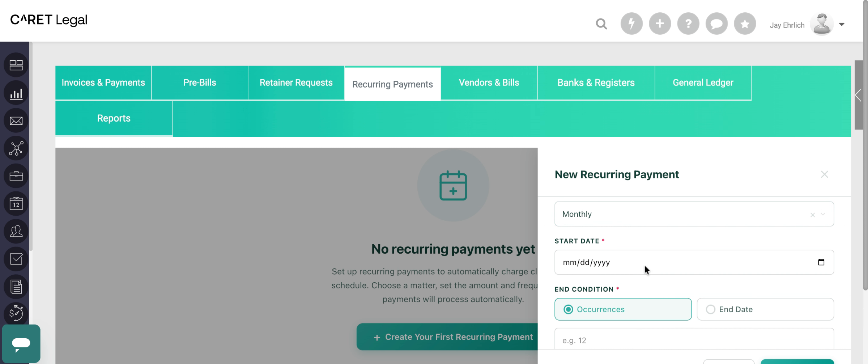Open the bar chart analytics sidebar icon
The height and width of the screenshot is (364, 868).
[16, 93]
